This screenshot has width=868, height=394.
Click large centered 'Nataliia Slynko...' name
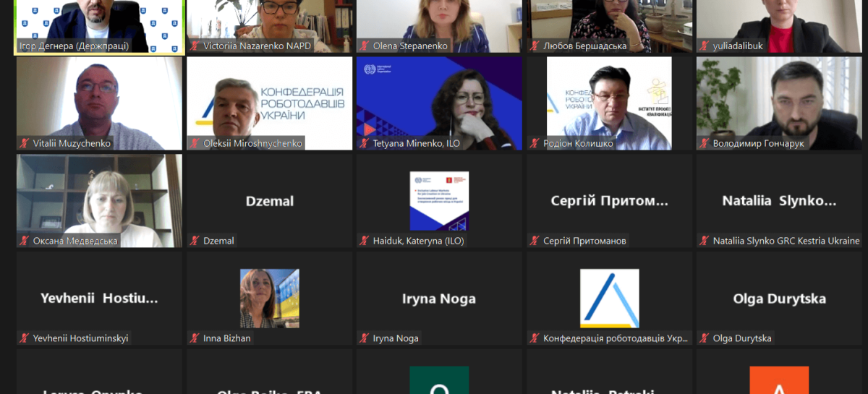[780, 201]
